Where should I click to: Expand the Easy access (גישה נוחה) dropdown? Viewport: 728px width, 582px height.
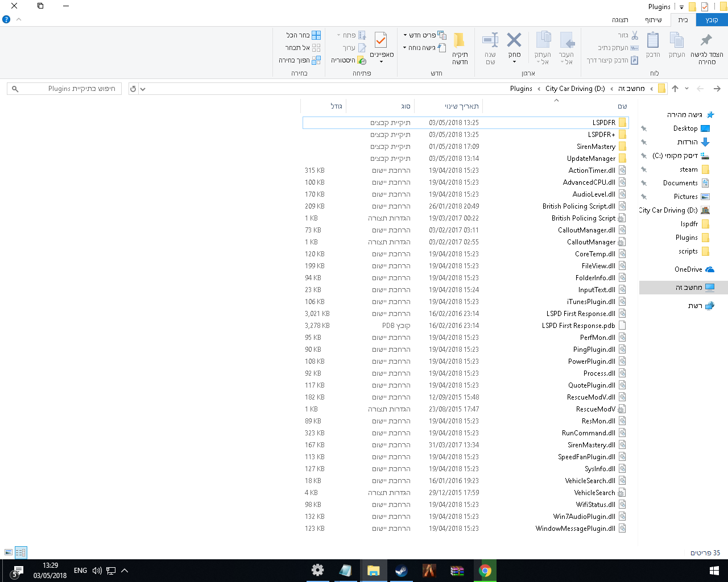[x=424, y=48]
